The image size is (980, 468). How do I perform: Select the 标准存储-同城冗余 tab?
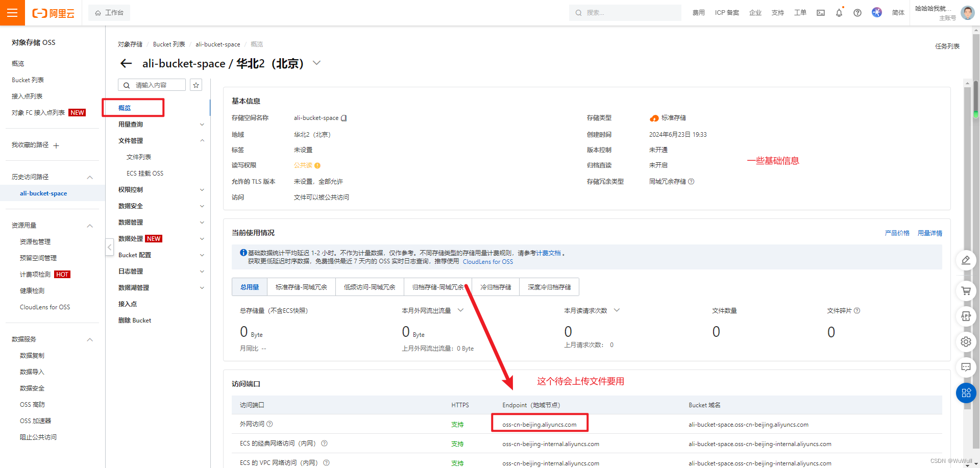click(x=301, y=287)
